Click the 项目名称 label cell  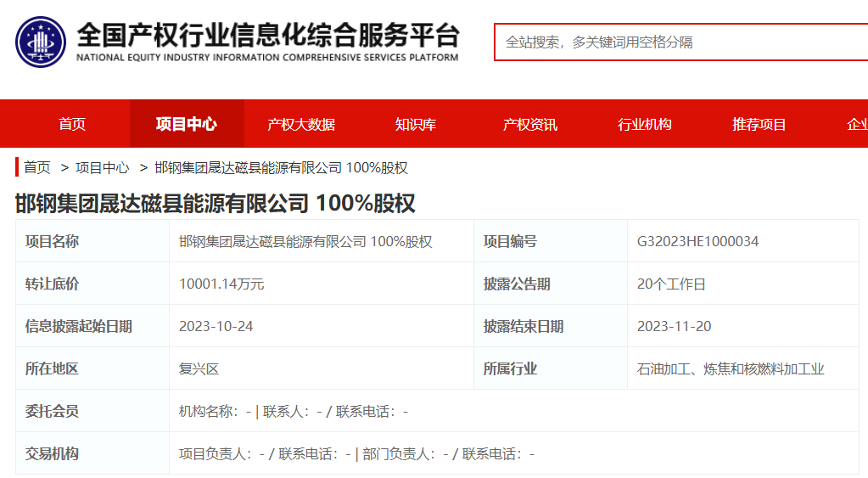pos(92,241)
